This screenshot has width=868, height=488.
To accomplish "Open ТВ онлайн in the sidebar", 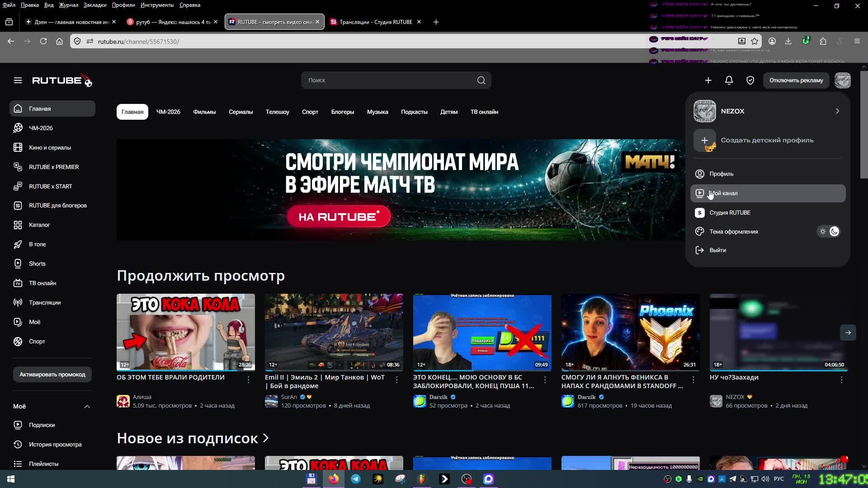I will 52,283.
